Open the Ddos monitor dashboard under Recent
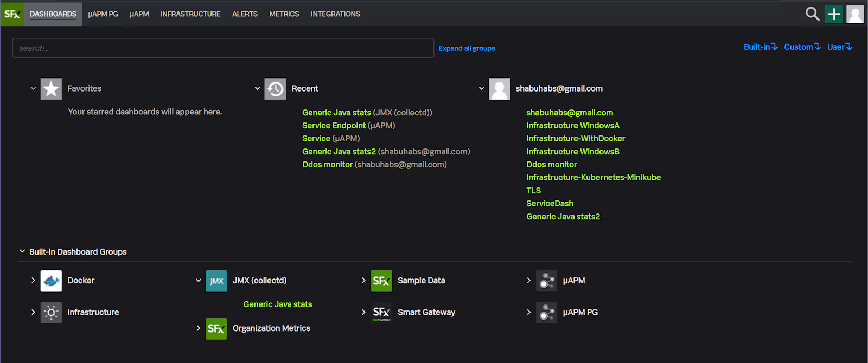This screenshot has width=868, height=363. [327, 165]
